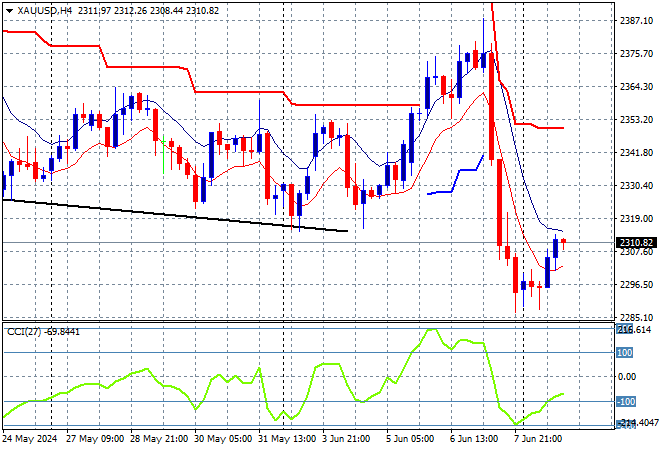The image size is (660, 450).
Task: Select the short thick blue support line
Action: click(456, 174)
